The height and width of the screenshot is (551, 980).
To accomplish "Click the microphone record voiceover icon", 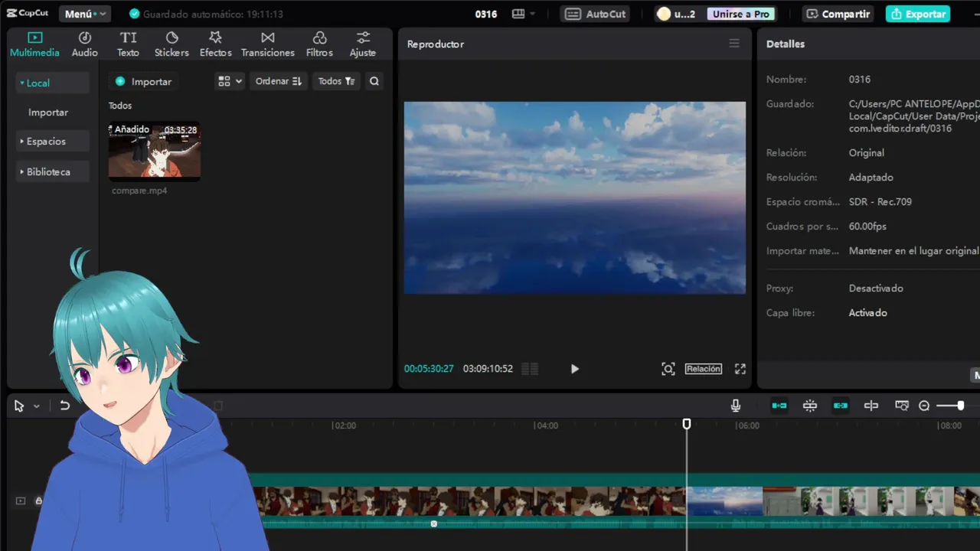I will [736, 406].
